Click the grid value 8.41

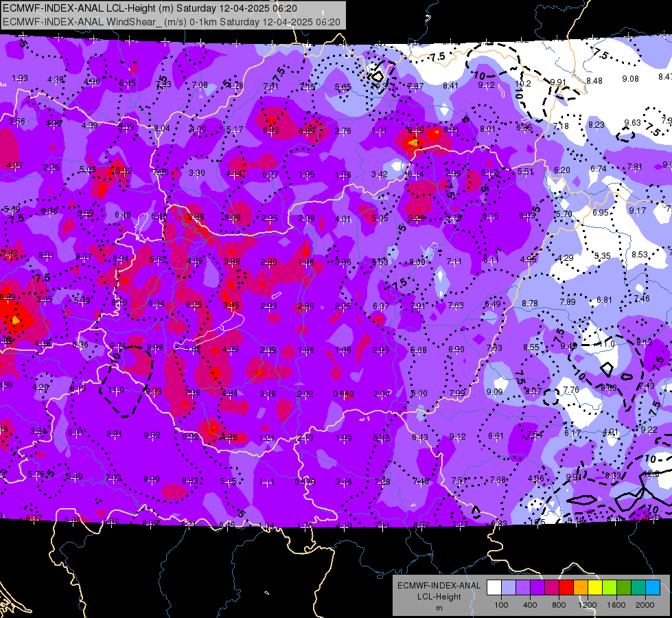pyautogui.click(x=450, y=86)
